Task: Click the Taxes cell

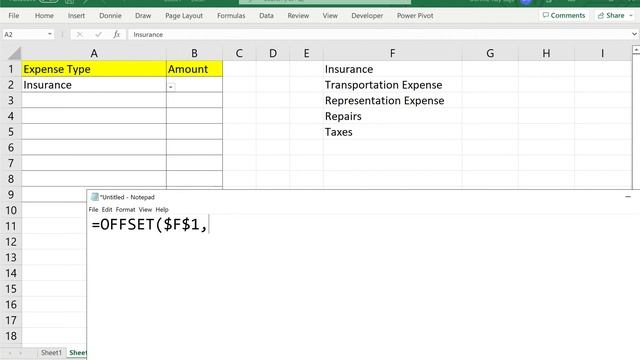Action: [x=392, y=132]
